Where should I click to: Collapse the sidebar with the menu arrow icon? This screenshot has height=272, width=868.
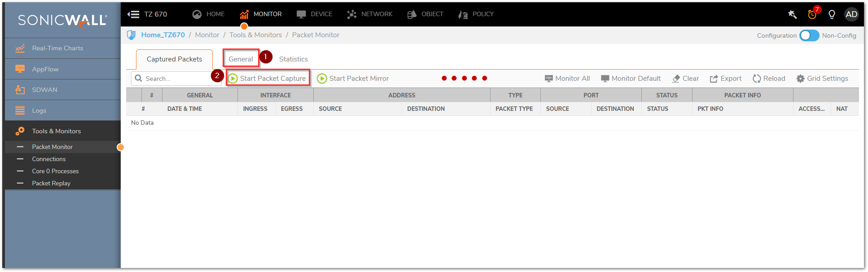click(133, 14)
